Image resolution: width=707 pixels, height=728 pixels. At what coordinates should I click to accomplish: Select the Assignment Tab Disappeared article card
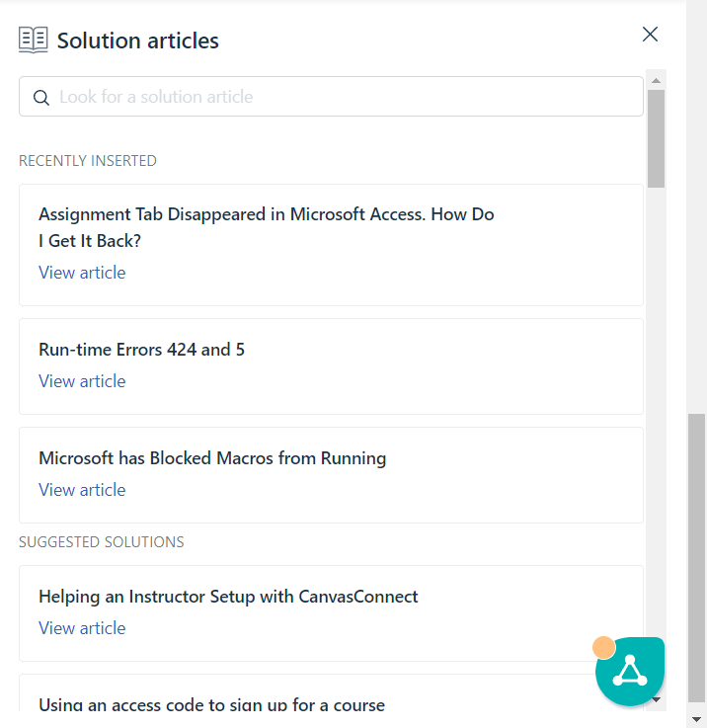tap(331, 245)
